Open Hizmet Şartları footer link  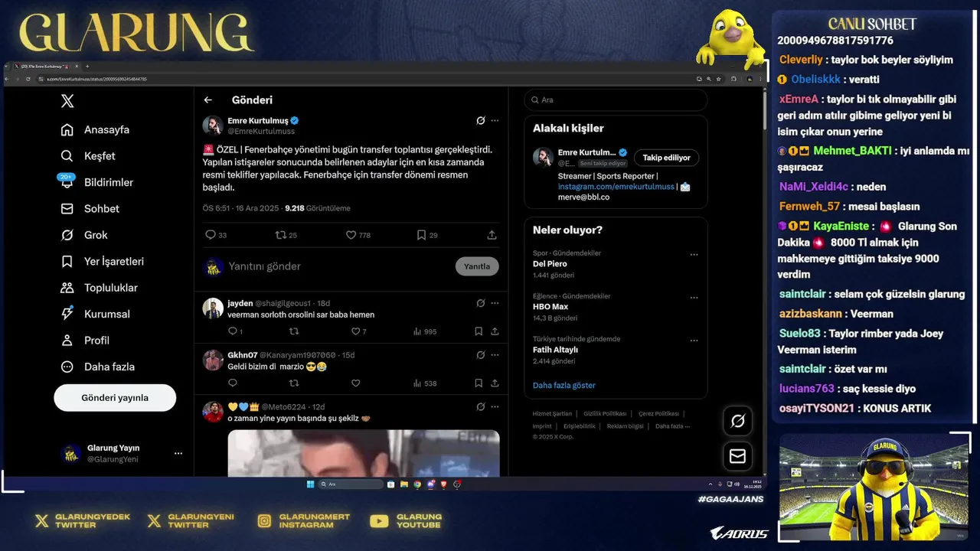point(552,414)
